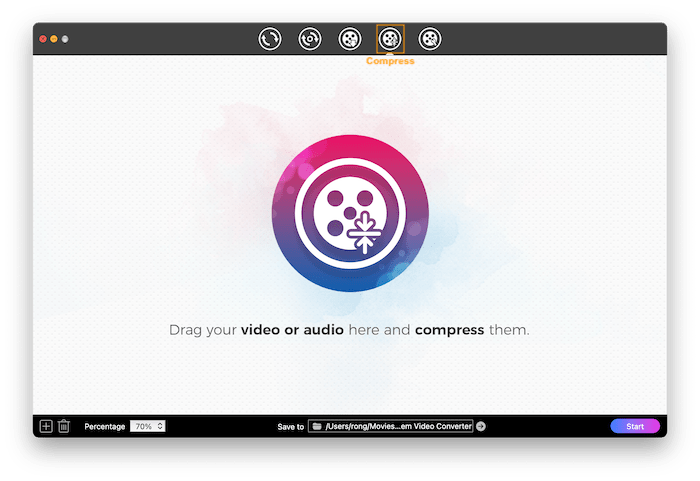Click the trash icon to delete files

pos(64,426)
